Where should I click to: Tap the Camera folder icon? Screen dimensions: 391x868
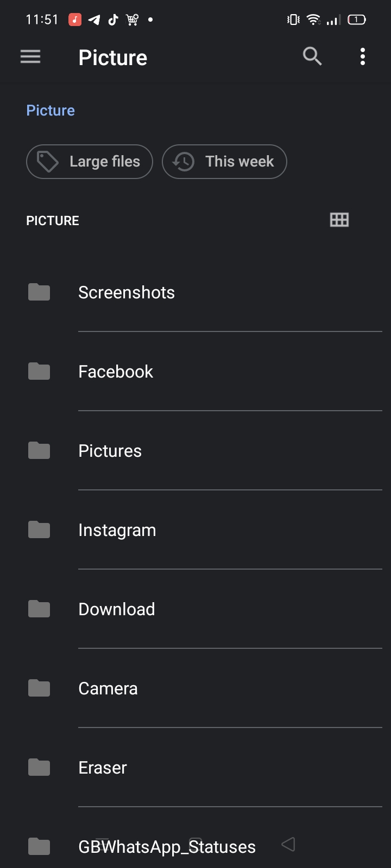click(39, 688)
